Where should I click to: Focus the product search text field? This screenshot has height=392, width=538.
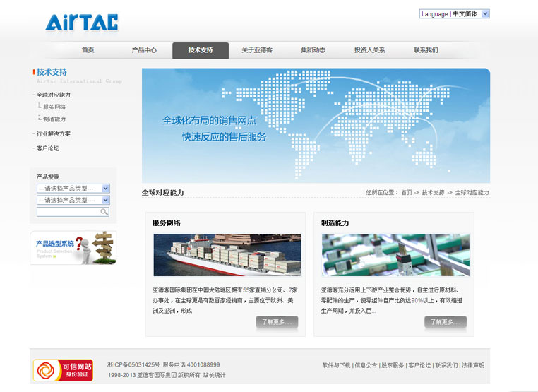pyautogui.click(x=68, y=212)
